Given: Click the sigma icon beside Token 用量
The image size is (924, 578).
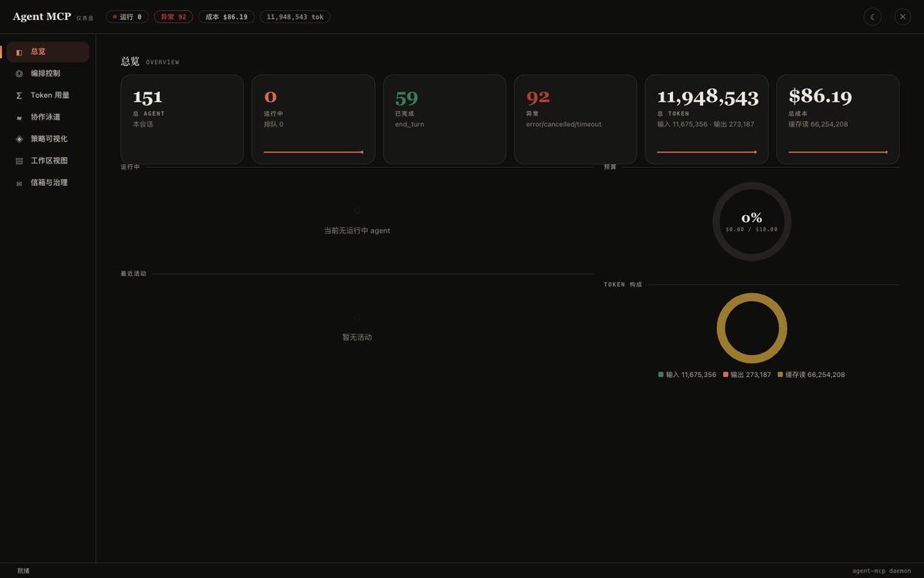Looking at the screenshot, I should tap(19, 96).
